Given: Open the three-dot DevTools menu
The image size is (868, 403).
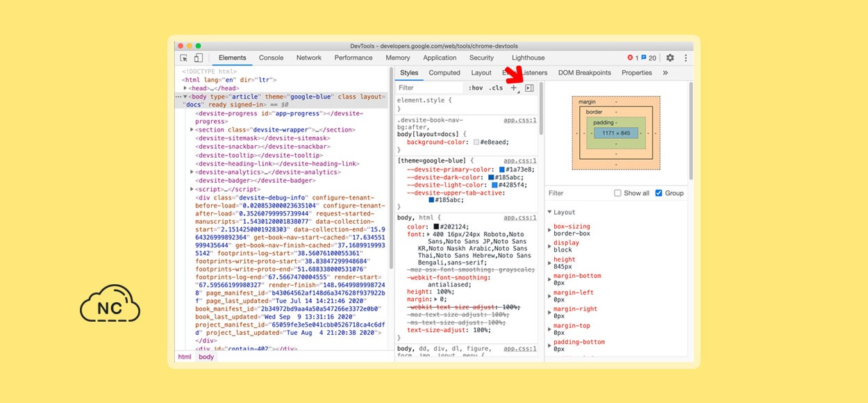Looking at the screenshot, I should [686, 58].
